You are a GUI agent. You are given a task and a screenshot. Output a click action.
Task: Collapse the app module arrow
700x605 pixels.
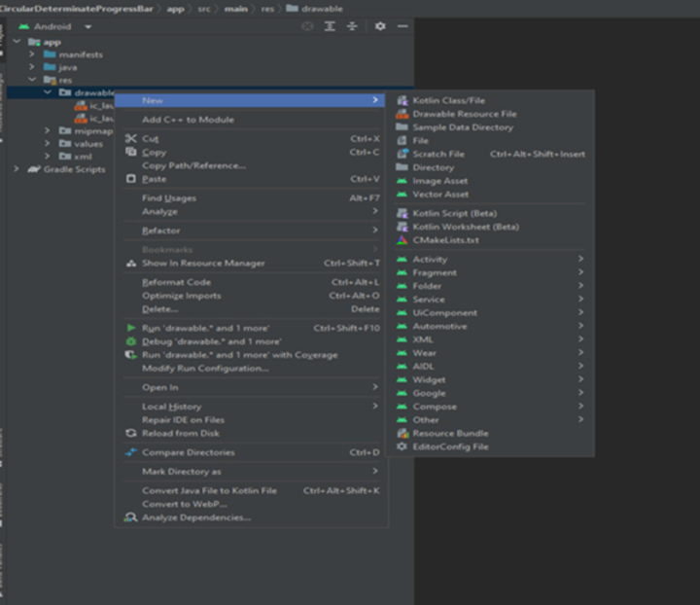(17, 41)
